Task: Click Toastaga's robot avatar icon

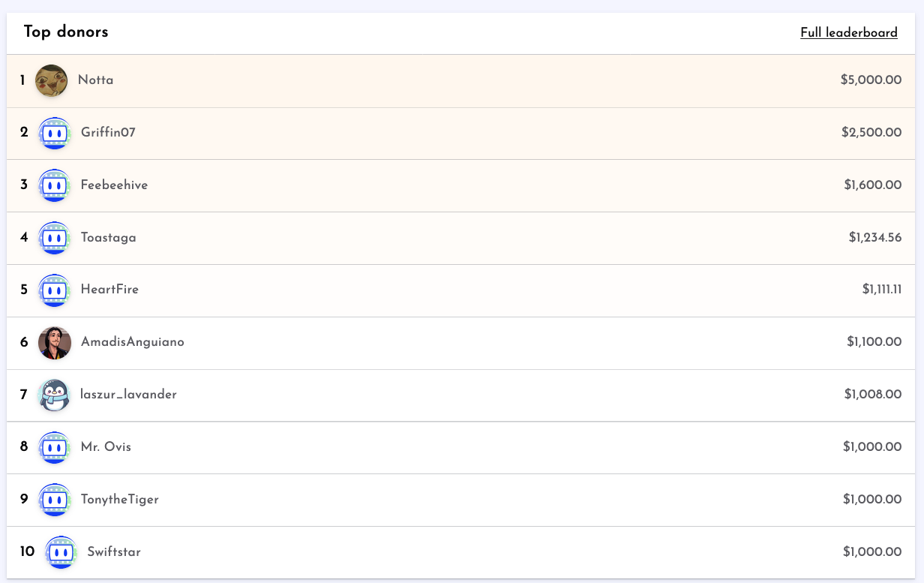Action: 54,238
